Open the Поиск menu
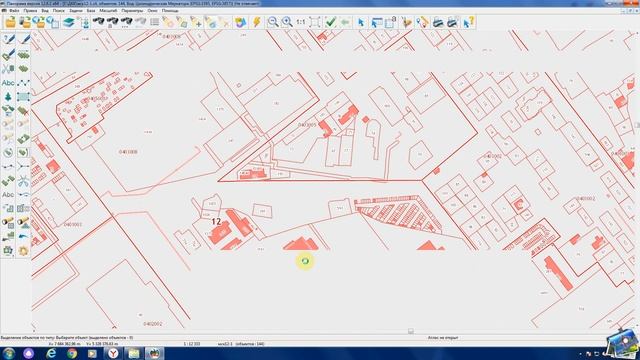 (59, 11)
